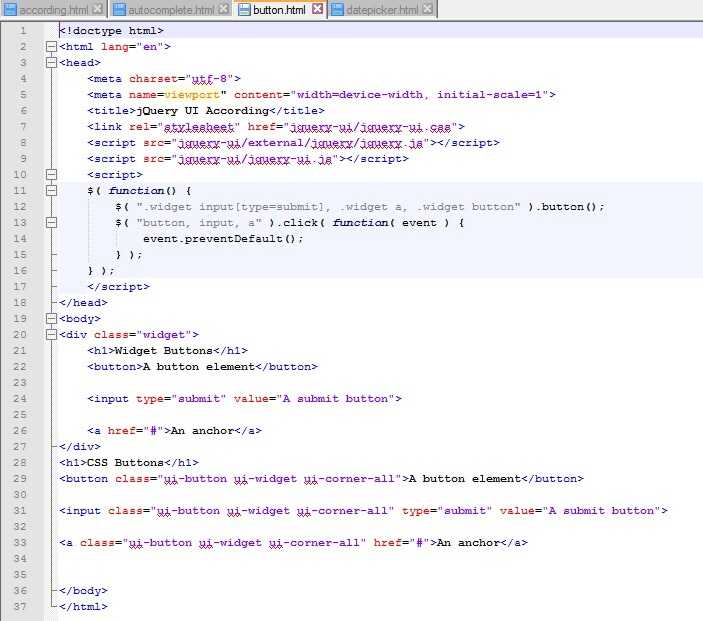Click the '</html>' closing tag
This screenshot has width=703, height=621.
coord(83,607)
